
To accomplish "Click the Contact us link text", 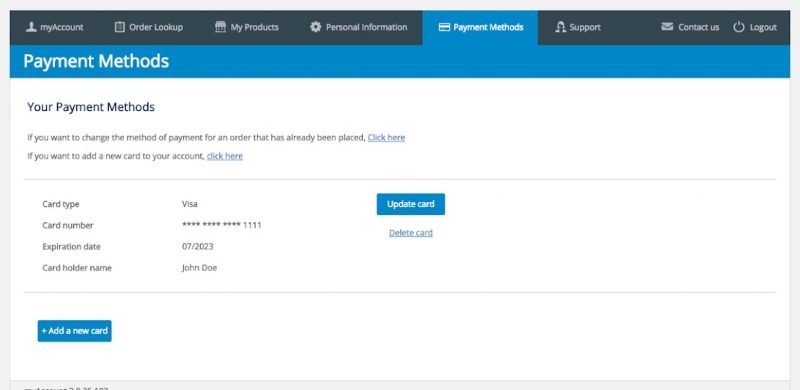I will 698,27.
